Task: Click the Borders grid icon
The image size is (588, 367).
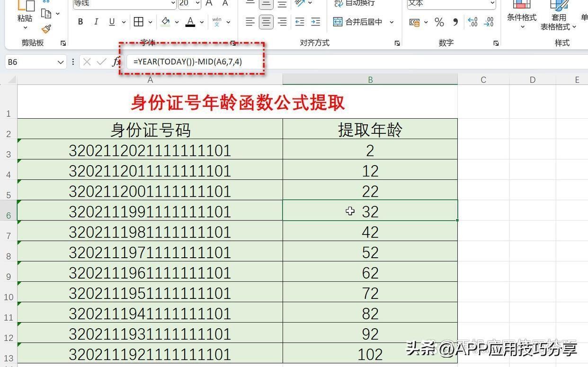Action: pyautogui.click(x=139, y=22)
